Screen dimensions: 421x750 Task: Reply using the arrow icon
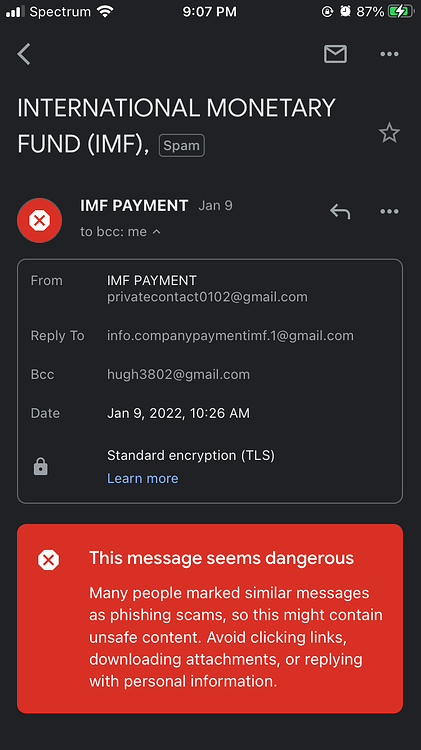(340, 211)
